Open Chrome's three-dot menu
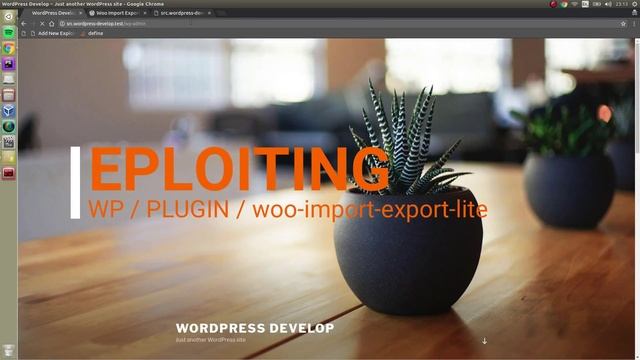Screen dimensions: 640x360 coord(634,24)
